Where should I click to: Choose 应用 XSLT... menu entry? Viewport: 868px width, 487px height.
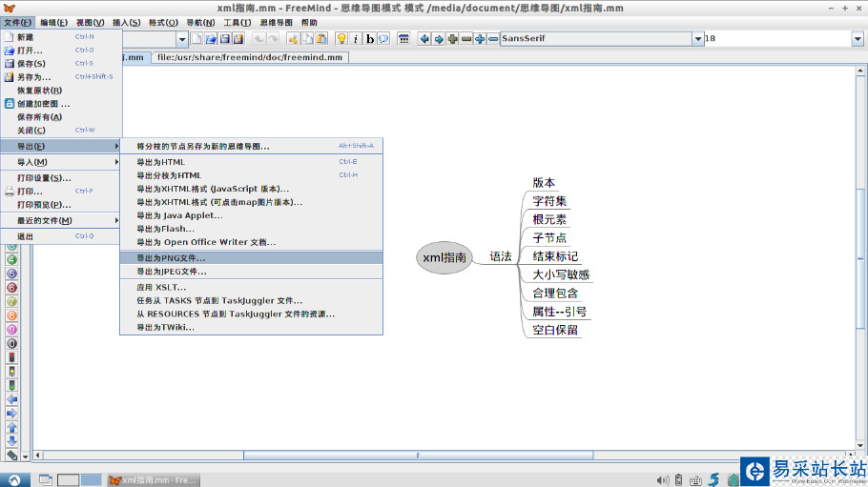[x=251, y=287]
